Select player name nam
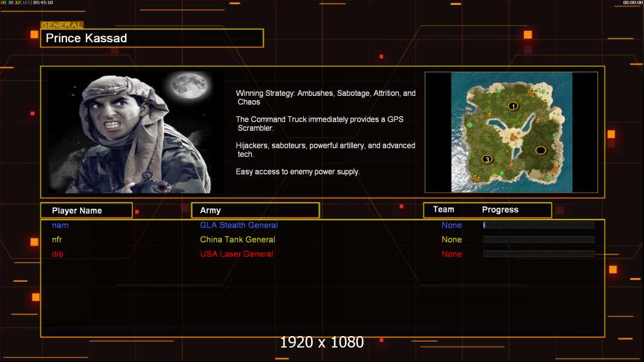Image resolution: width=644 pixels, height=362 pixels. click(60, 225)
